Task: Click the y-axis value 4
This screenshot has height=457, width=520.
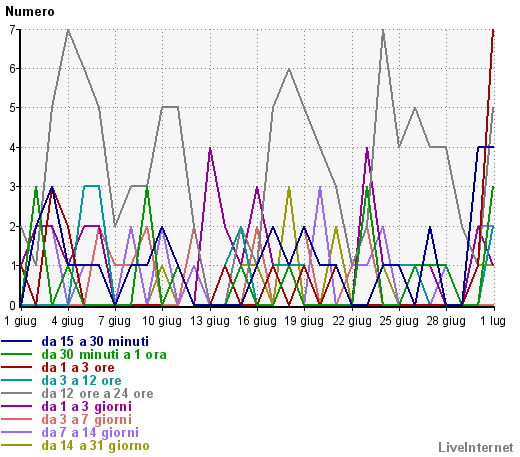Action: (x=12, y=148)
